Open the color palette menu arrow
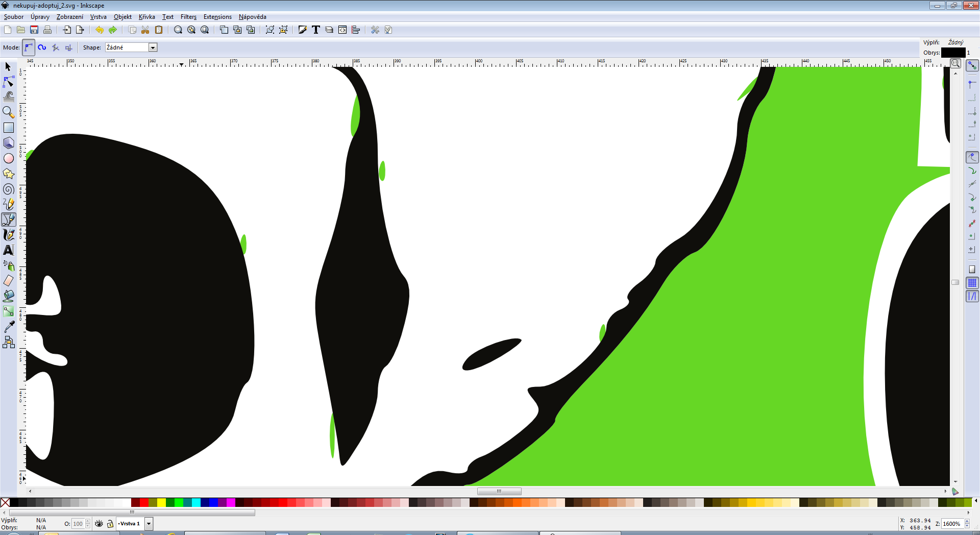 tap(976, 501)
